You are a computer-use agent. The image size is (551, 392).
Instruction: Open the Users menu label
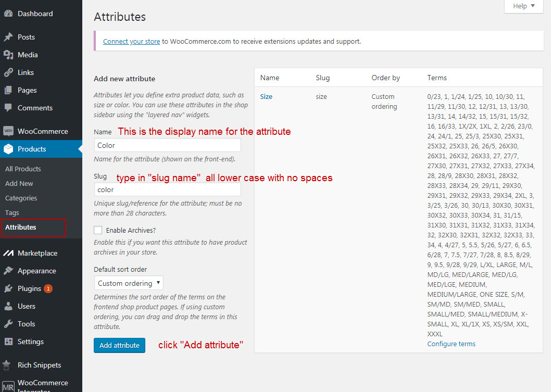(27, 306)
